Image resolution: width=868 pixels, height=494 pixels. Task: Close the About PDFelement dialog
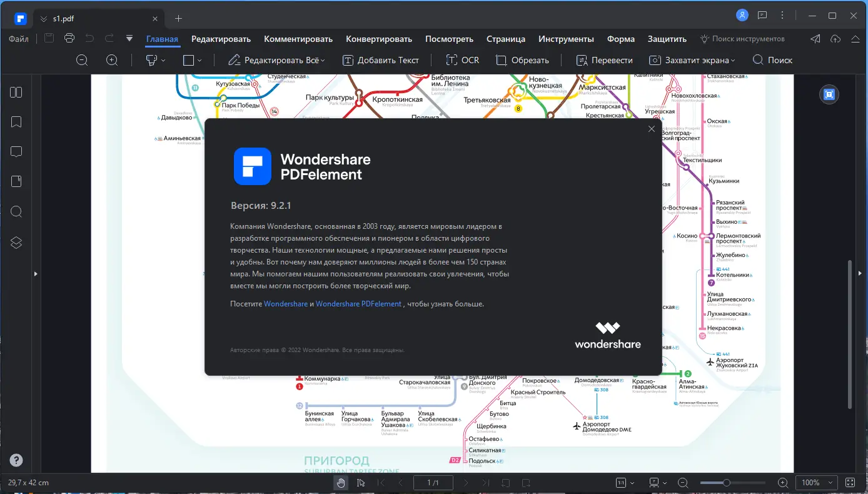click(651, 129)
